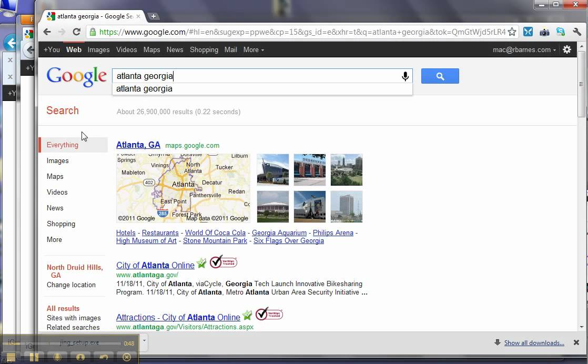Choose Sites with images option
588x364 pixels.
[74, 318]
